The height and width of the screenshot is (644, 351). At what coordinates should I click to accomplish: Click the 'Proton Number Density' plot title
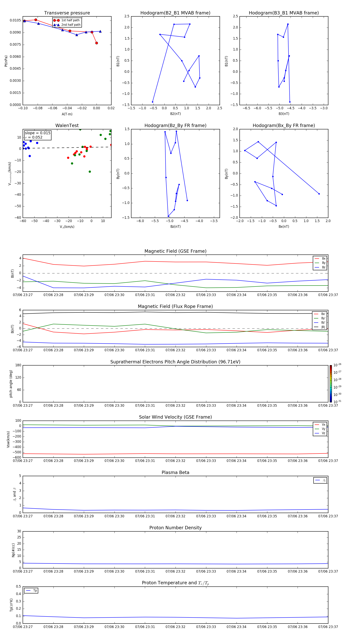175,528
